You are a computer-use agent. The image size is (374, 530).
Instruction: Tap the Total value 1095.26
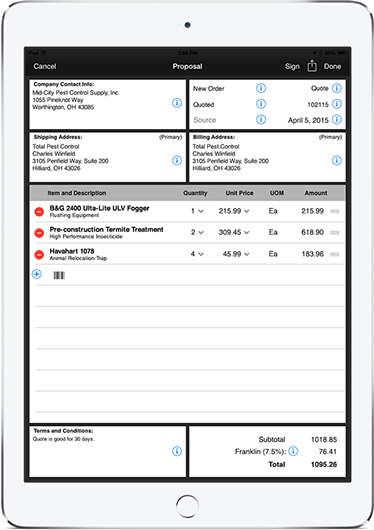click(x=324, y=464)
